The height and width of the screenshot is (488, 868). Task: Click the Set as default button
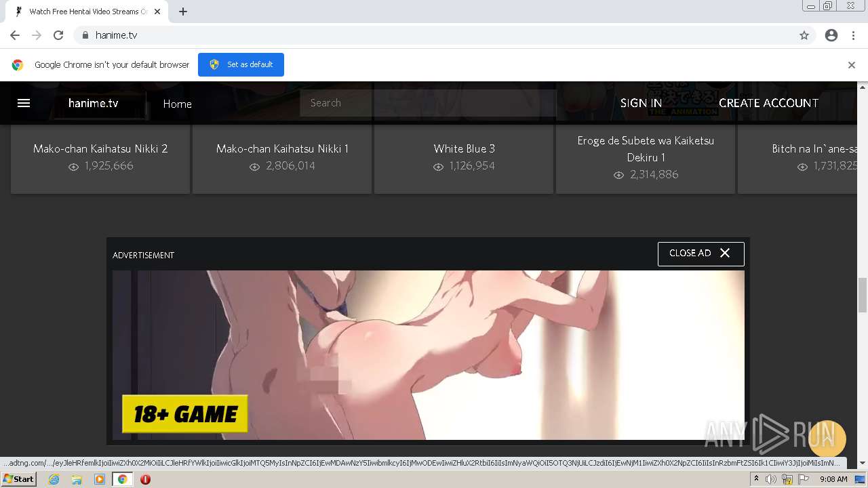pos(241,64)
